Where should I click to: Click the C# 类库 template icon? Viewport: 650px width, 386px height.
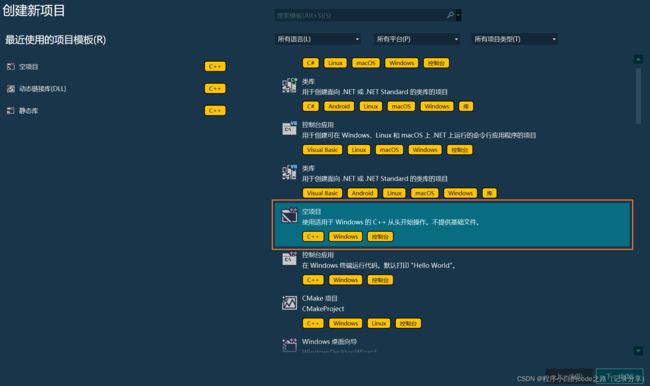point(289,85)
